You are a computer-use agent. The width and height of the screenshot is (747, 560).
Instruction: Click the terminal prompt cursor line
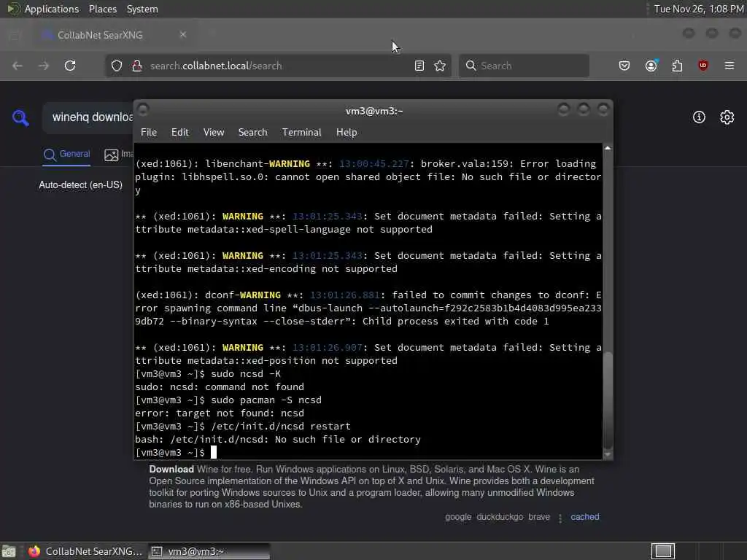click(x=175, y=452)
